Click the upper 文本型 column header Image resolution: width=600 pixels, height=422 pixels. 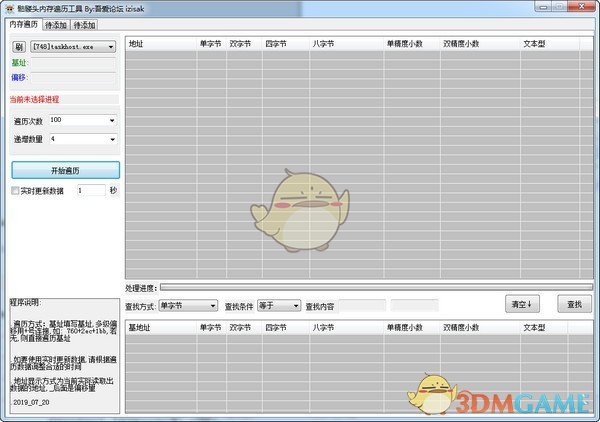(550, 44)
